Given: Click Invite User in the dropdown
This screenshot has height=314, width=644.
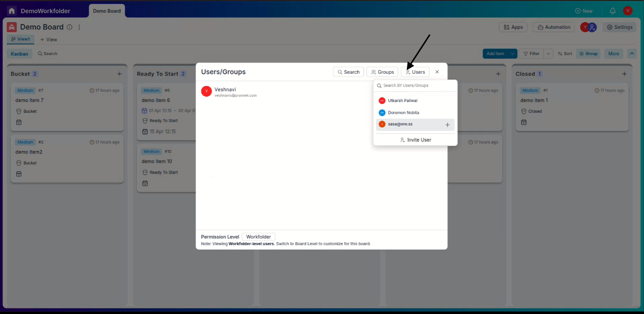Looking at the screenshot, I should click(x=415, y=140).
